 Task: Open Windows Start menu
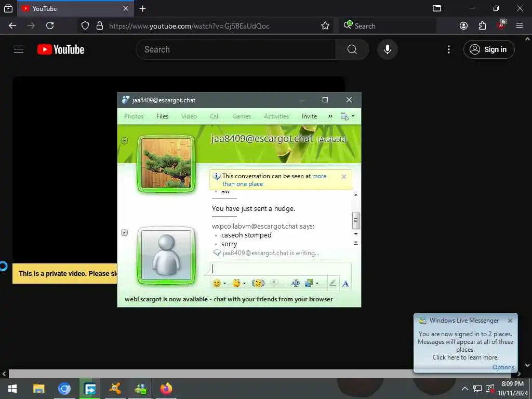point(12,389)
